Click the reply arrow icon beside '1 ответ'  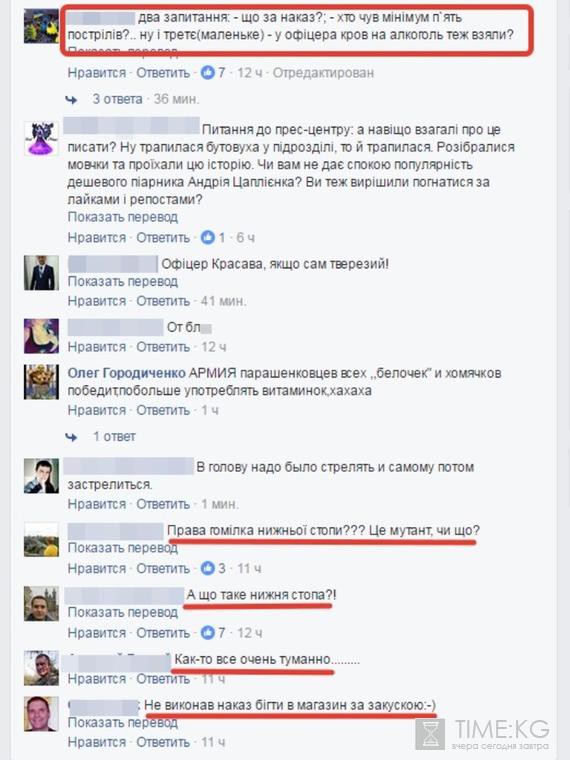coord(72,437)
